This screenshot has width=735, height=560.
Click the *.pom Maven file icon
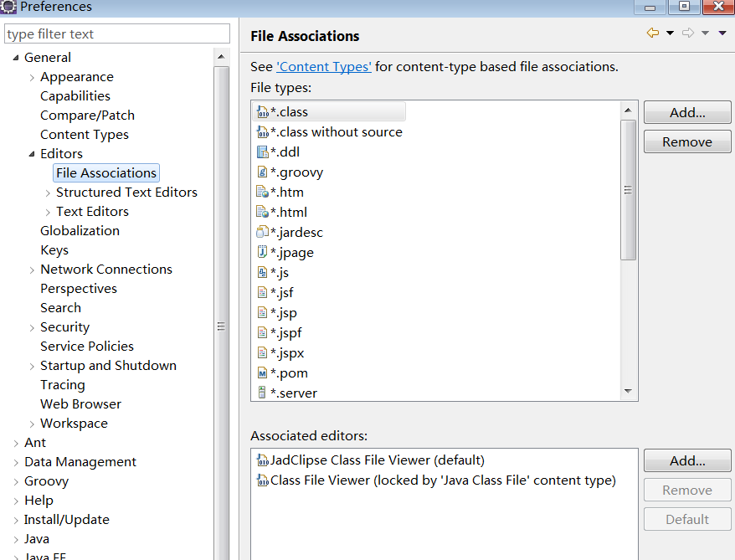click(262, 373)
